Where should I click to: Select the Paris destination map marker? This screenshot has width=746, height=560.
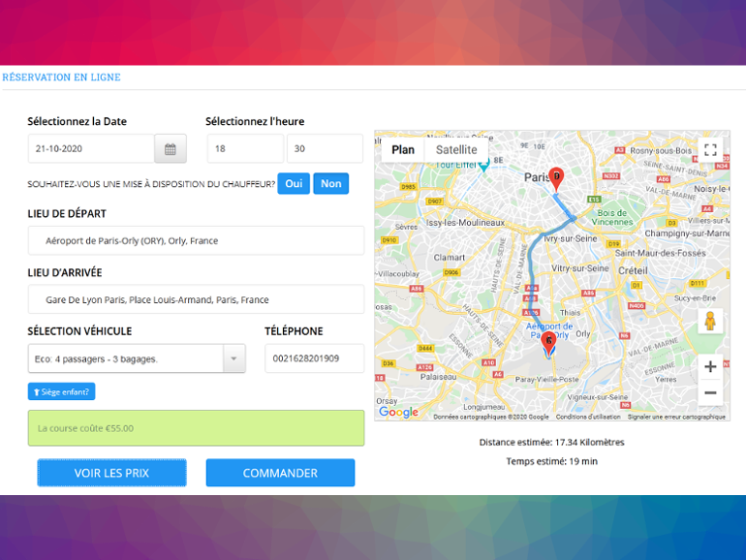556,179
